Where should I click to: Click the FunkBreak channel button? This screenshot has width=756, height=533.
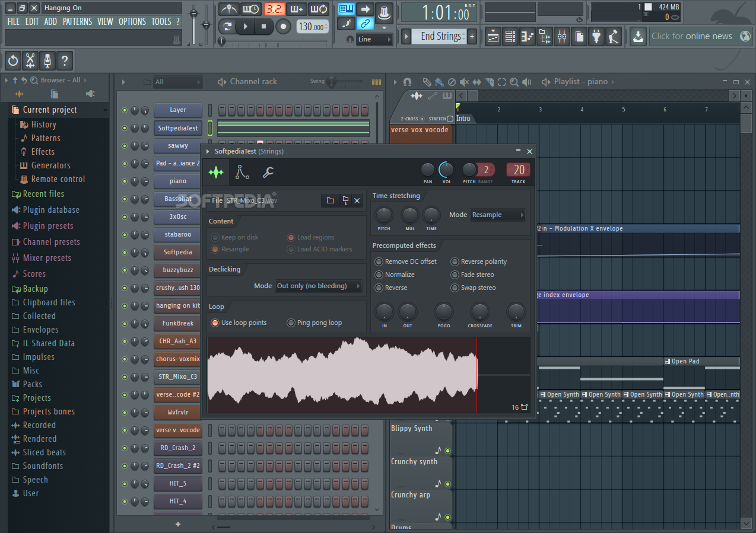point(178,324)
